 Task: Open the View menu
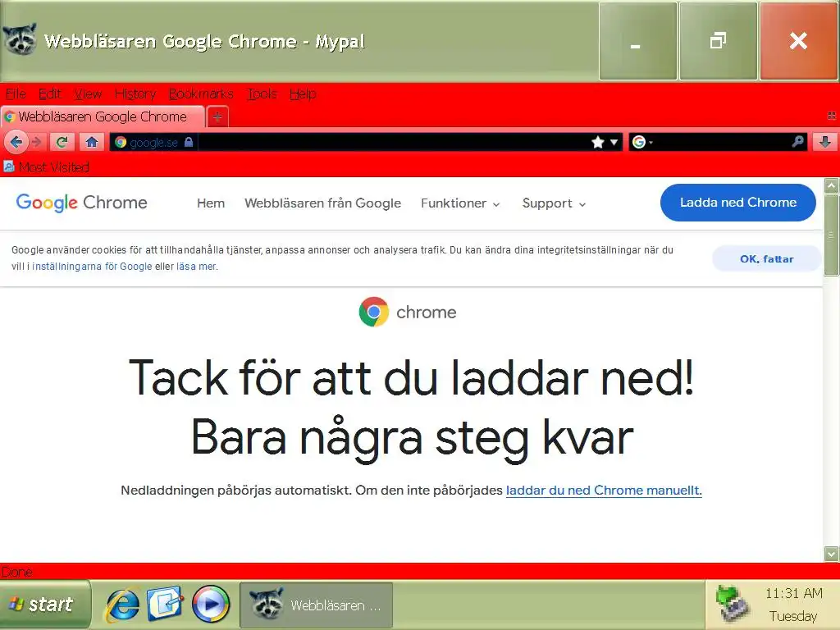click(88, 94)
